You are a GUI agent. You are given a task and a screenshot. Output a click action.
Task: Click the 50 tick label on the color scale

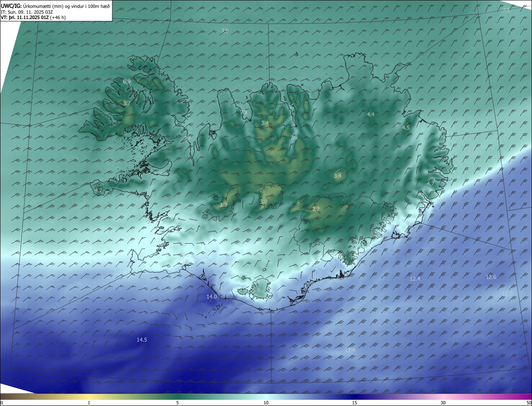pos(529,403)
